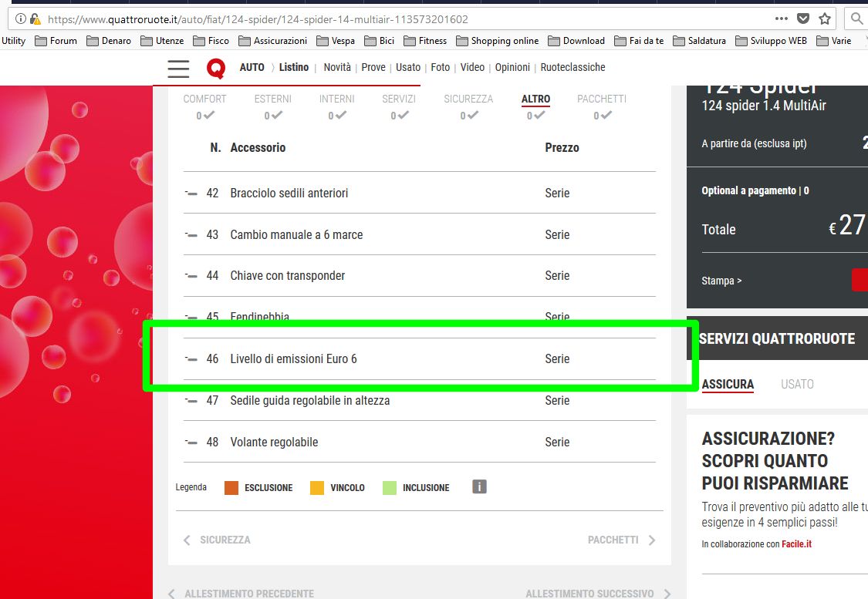Viewport: 868px width, 599px height.
Task: Open the Facile.it partner link
Action: 796,544
